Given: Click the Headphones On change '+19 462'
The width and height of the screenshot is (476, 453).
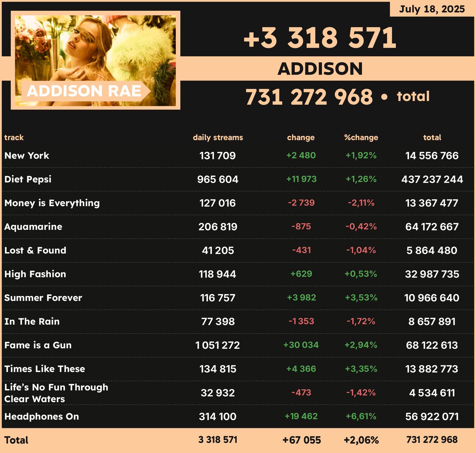Looking at the screenshot, I should click(x=301, y=417).
